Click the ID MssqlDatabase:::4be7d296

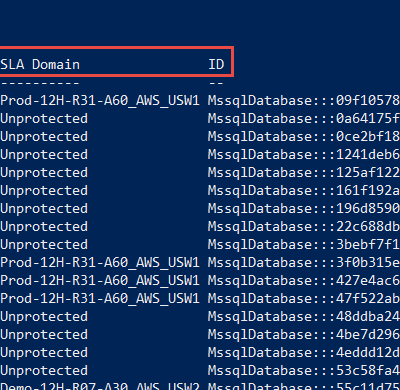(304, 334)
